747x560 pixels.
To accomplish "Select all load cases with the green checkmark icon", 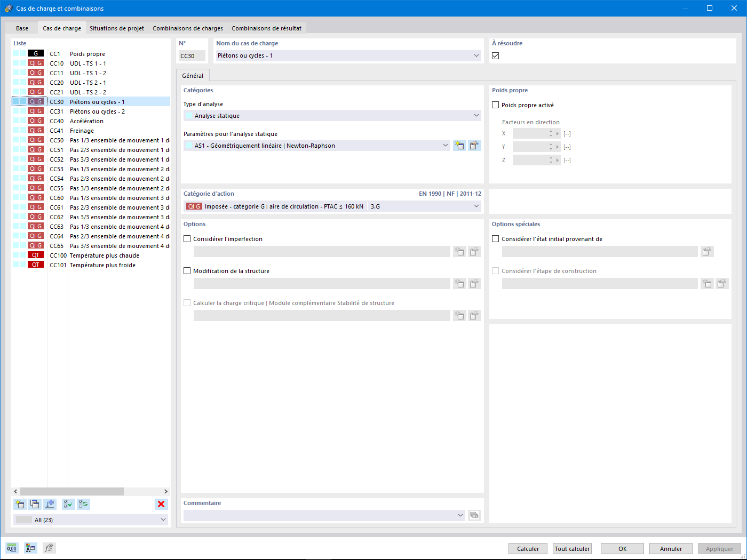I will 68,504.
